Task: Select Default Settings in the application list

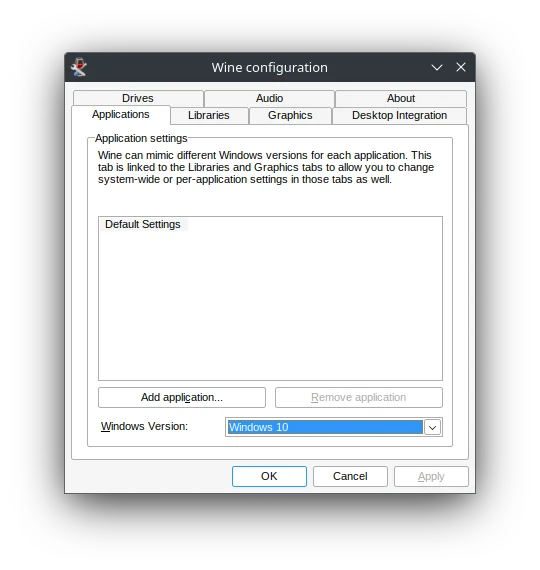Action: (143, 224)
